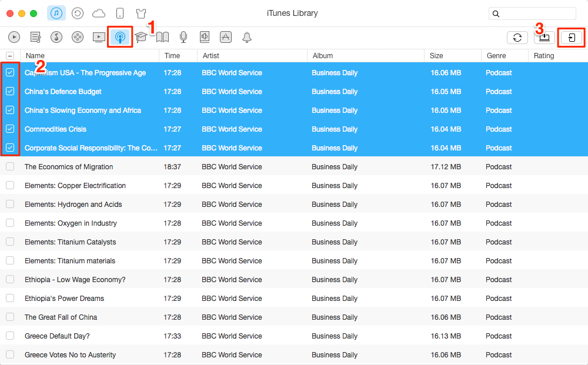Viewport: 588px width, 365px height.
Task: Click the 18:37 time value
Action: [x=172, y=167]
